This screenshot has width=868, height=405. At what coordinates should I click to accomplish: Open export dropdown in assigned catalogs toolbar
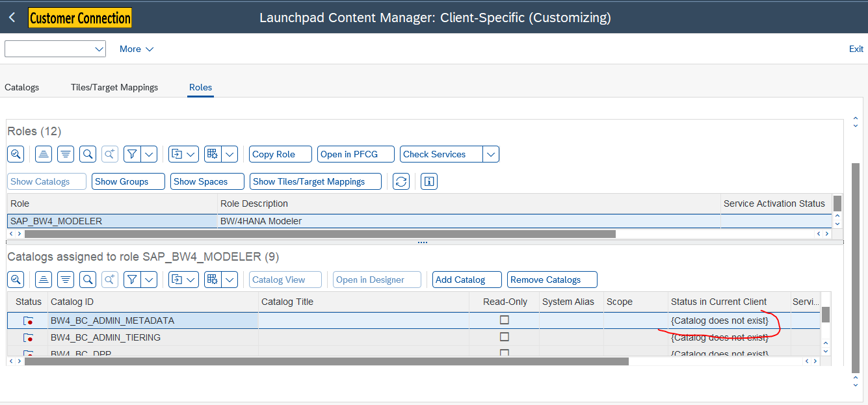click(x=192, y=280)
